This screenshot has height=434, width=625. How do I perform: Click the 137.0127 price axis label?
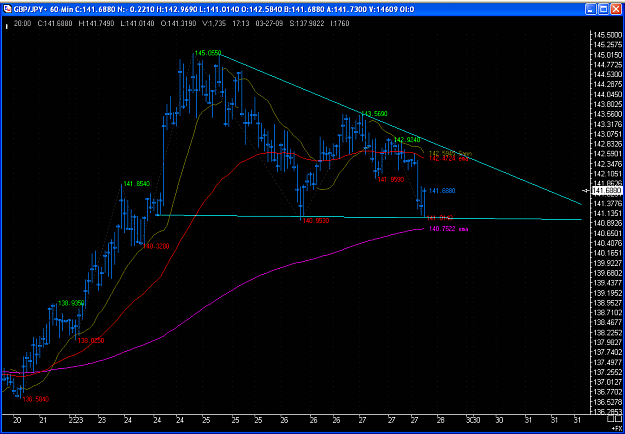click(608, 382)
